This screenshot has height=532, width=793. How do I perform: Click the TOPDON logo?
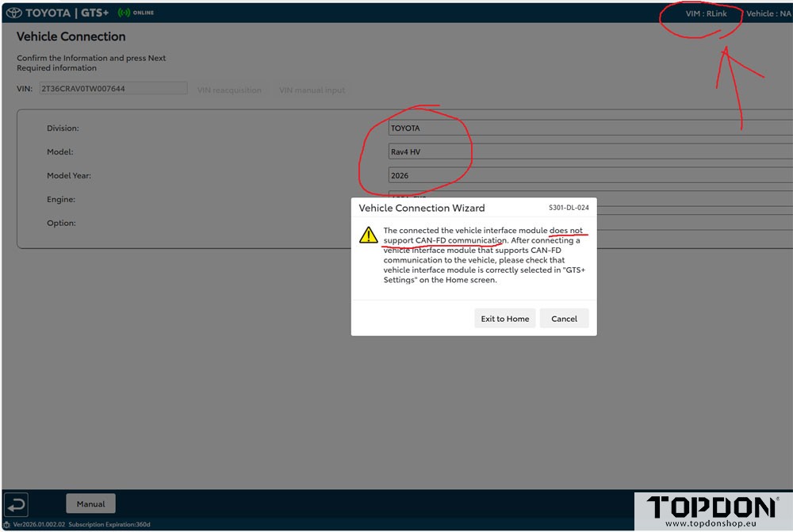pyautogui.click(x=711, y=507)
